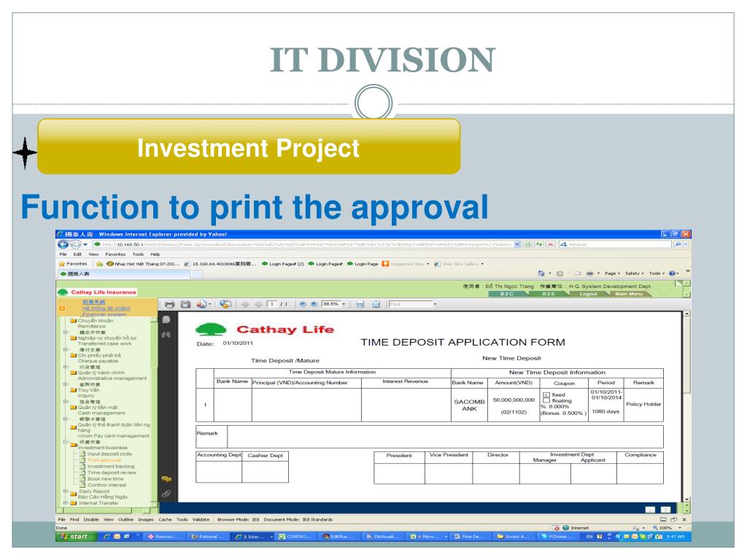Image resolution: width=747 pixels, height=560 pixels.
Task: Open the File menu in IE
Action: 63,254
